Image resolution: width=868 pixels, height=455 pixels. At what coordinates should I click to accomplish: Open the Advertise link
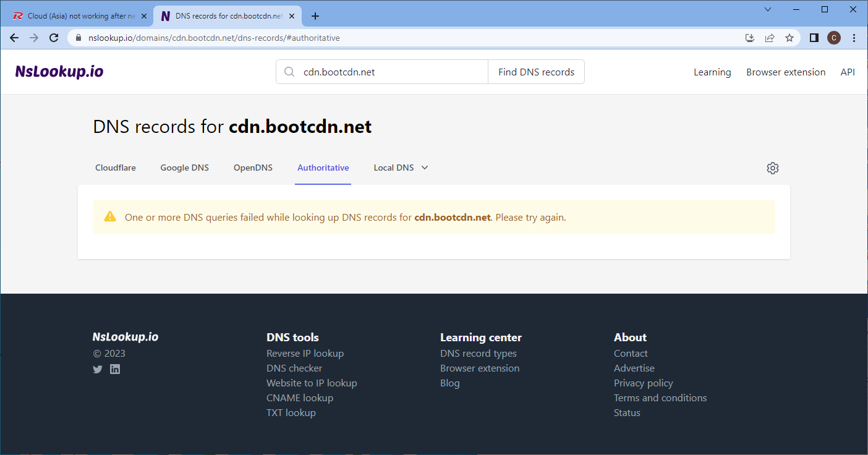(x=634, y=368)
